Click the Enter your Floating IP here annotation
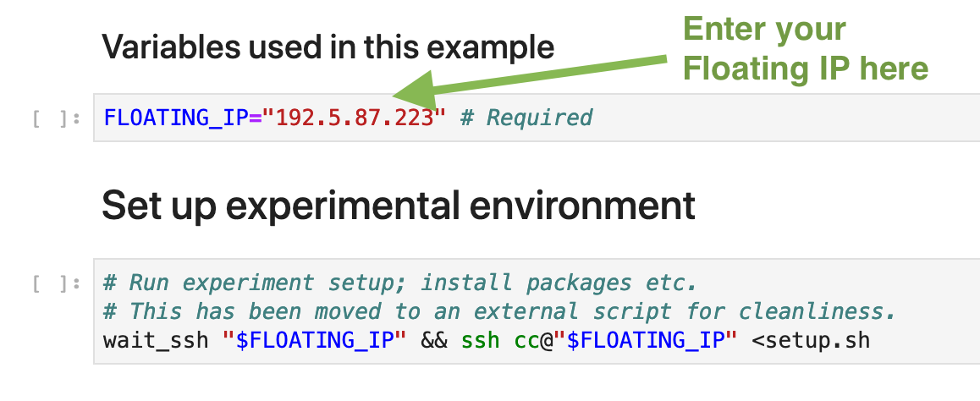 tap(806, 49)
